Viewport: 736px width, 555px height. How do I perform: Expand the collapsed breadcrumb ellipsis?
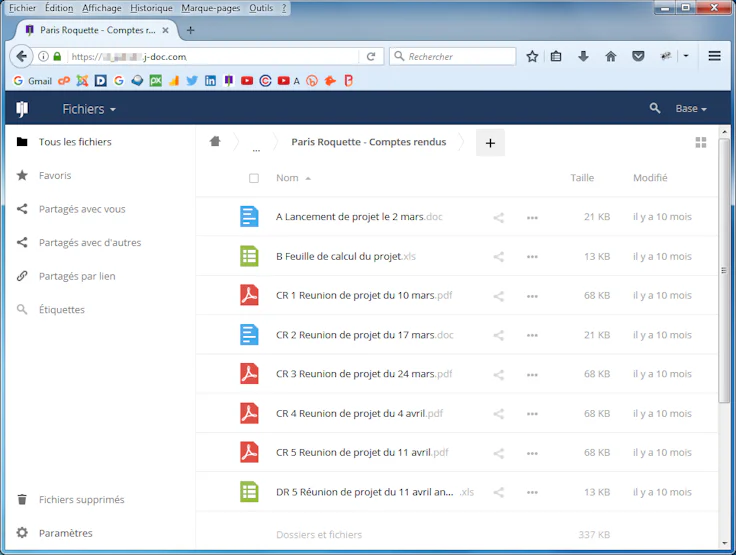(256, 149)
